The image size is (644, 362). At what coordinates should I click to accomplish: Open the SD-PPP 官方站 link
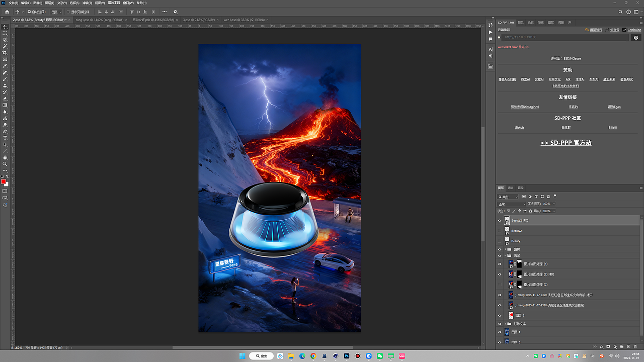[566, 143]
